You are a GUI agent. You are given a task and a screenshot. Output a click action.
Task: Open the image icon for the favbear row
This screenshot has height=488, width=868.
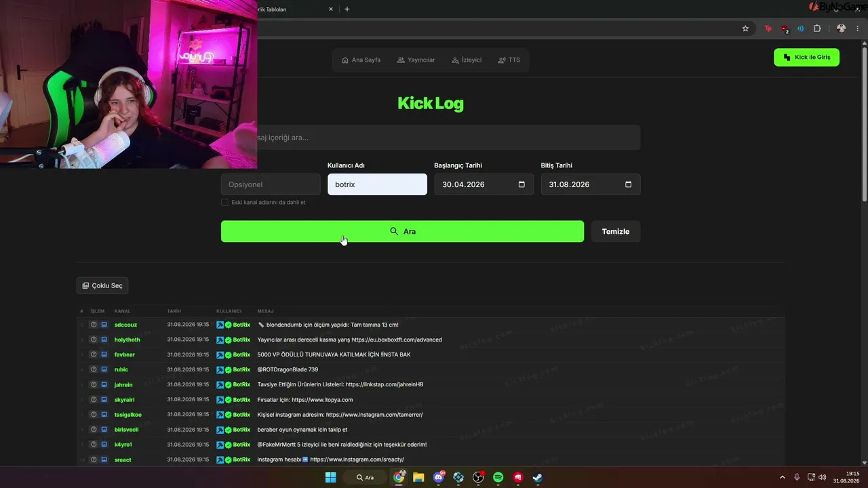(x=104, y=354)
